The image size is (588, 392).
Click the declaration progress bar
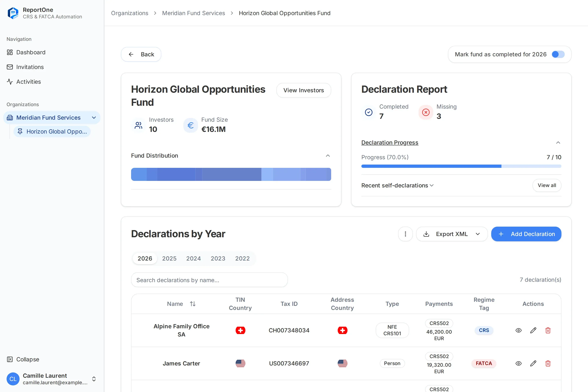461,166
